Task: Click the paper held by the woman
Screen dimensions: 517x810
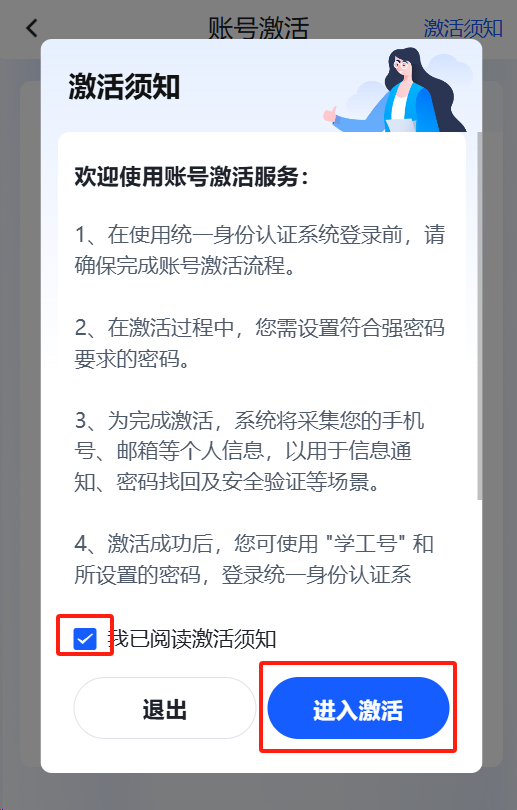Action: [x=400, y=126]
